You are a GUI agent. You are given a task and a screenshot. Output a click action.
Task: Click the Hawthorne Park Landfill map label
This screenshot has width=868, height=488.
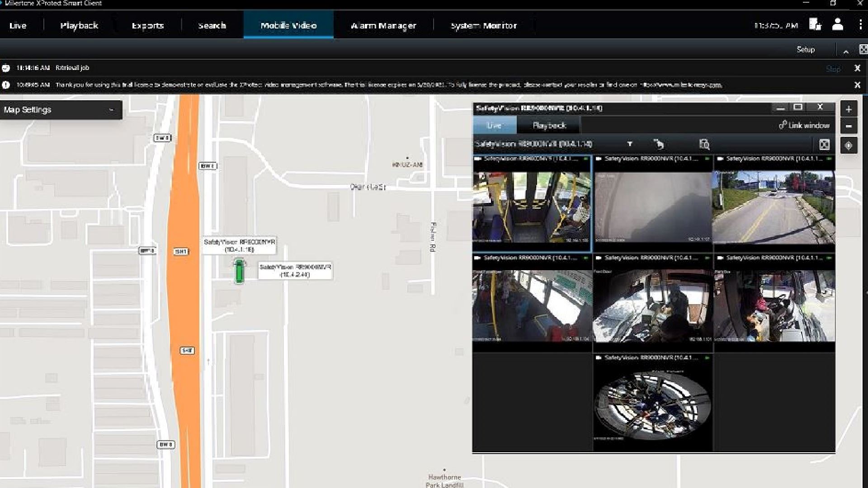click(444, 481)
